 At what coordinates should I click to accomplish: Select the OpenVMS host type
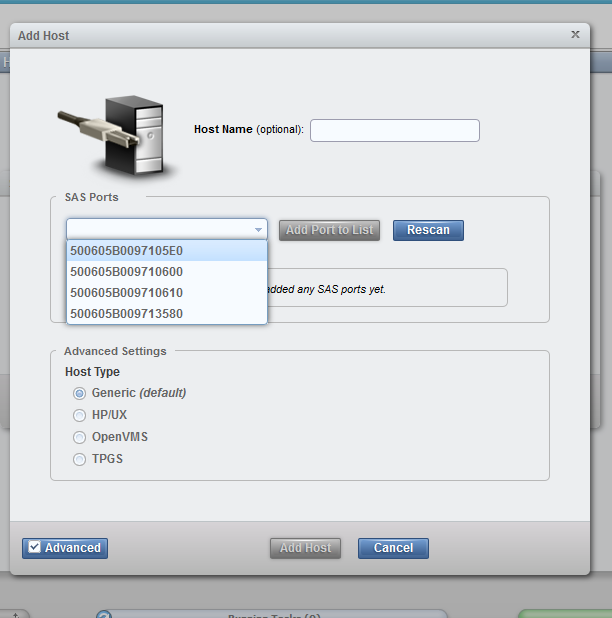coord(79,437)
